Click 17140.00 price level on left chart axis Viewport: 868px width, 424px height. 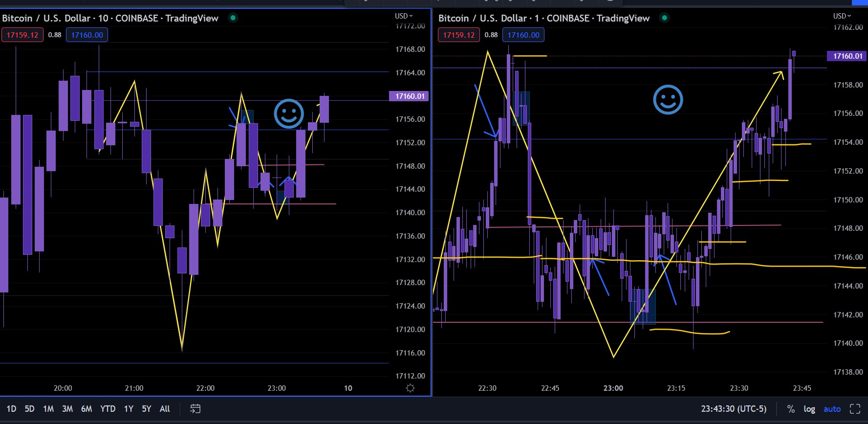410,213
